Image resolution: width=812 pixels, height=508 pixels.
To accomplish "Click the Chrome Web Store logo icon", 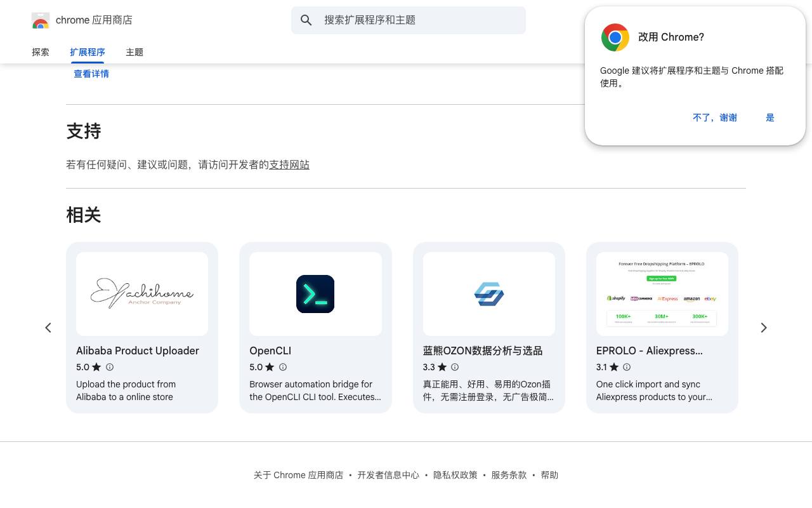I will point(41,20).
